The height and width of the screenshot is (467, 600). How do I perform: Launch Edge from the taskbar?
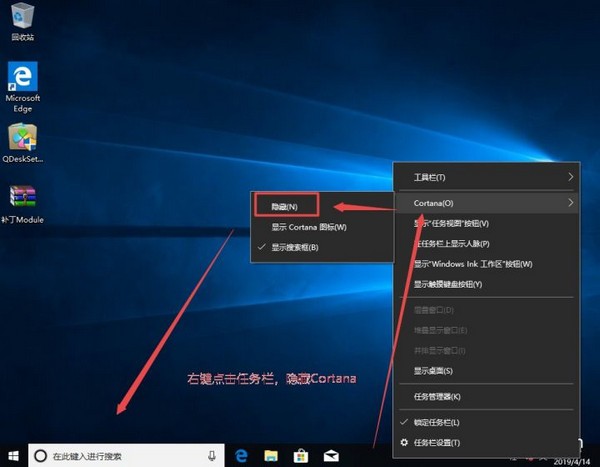click(x=241, y=456)
